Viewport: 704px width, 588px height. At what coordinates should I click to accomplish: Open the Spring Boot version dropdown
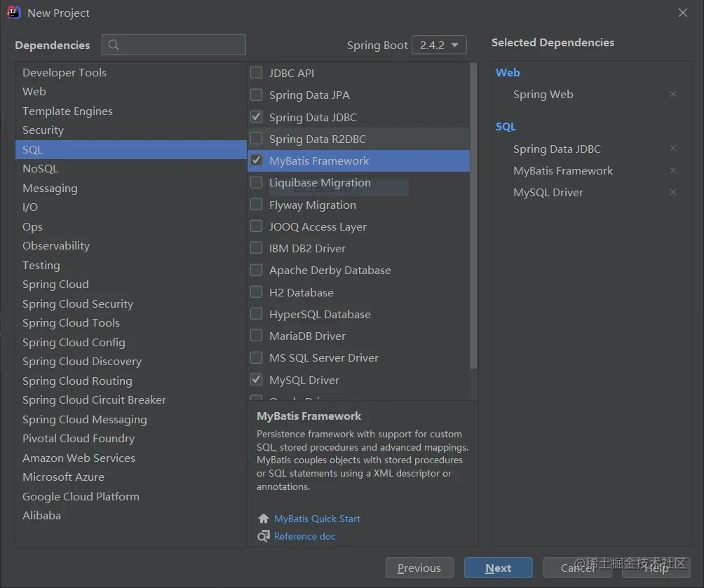pos(439,45)
